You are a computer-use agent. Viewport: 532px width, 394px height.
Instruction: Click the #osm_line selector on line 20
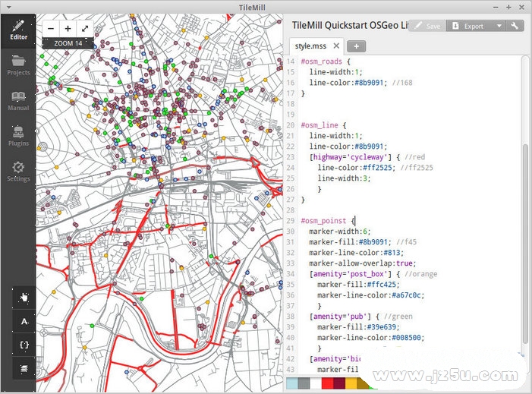coord(320,125)
